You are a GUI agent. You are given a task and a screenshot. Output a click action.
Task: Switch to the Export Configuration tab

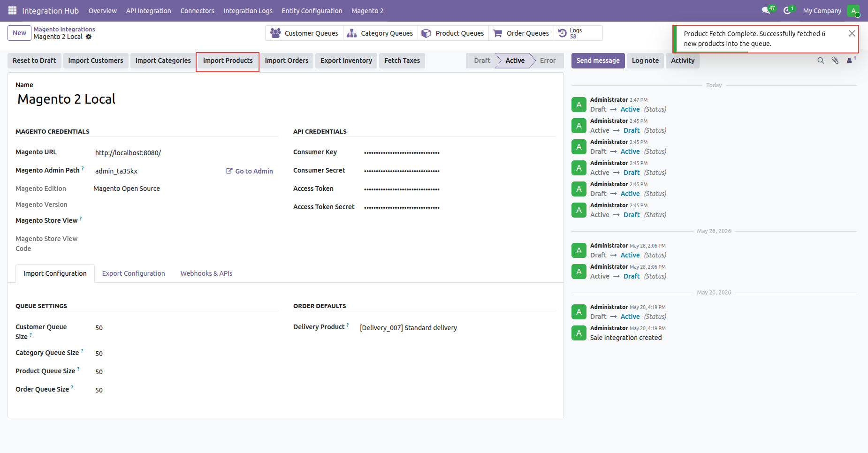134,273
